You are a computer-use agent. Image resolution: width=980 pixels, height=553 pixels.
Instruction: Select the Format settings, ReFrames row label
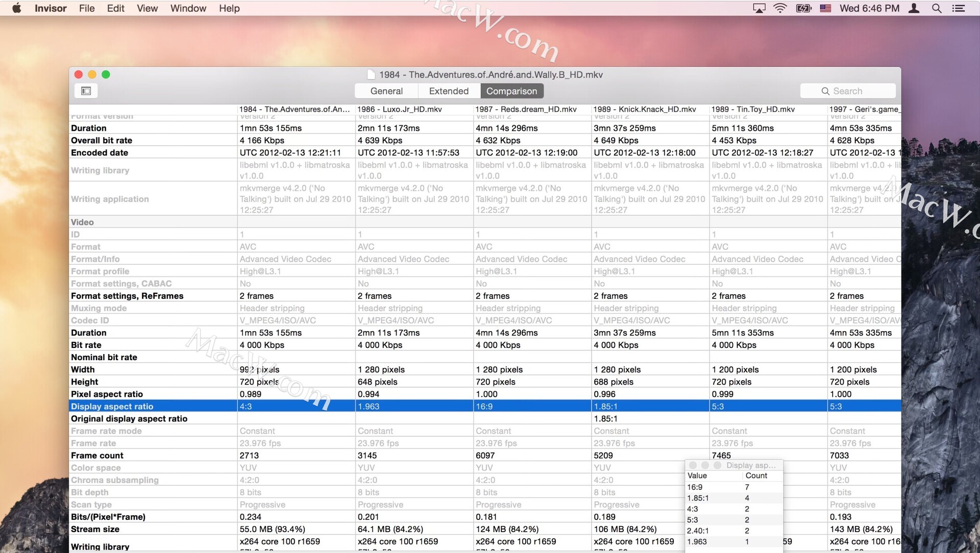coord(127,296)
